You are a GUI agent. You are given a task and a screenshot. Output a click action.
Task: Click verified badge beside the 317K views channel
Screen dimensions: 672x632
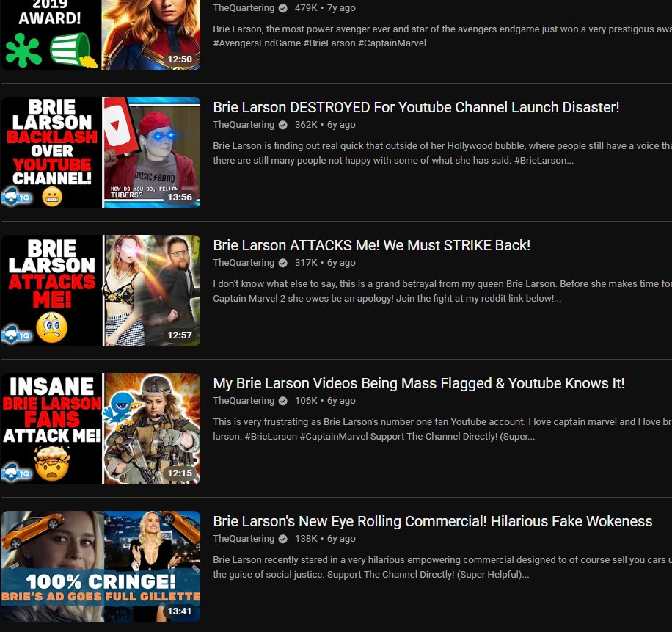[x=283, y=264]
